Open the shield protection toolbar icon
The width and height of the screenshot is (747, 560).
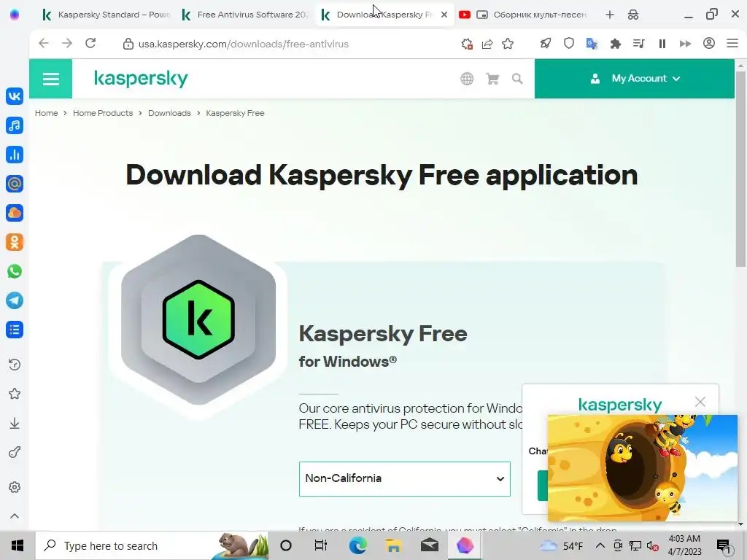pyautogui.click(x=569, y=44)
